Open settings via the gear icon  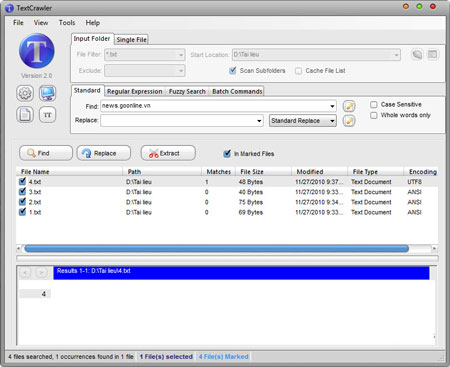(25, 93)
